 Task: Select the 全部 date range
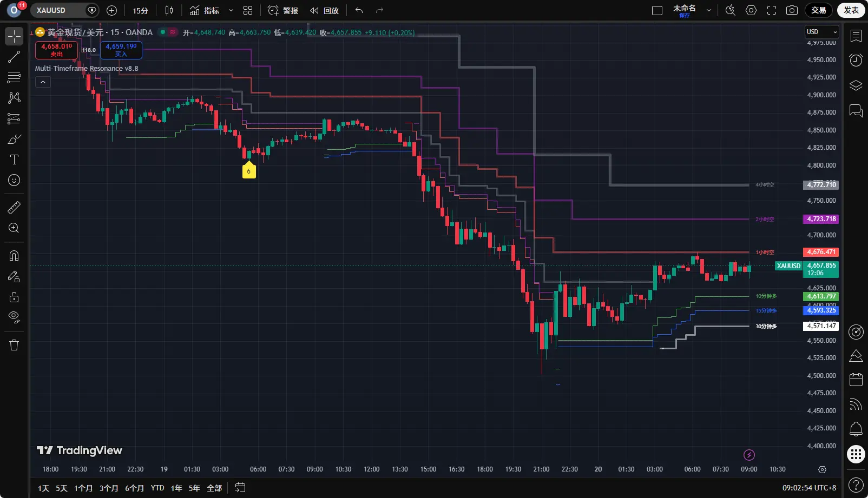pos(214,488)
